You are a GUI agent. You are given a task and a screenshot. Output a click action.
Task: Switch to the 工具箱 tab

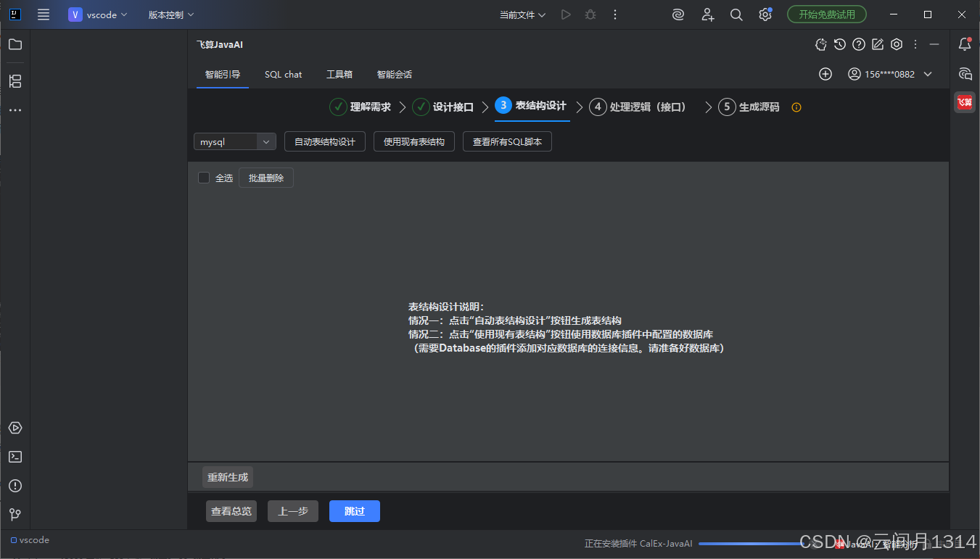coord(339,75)
